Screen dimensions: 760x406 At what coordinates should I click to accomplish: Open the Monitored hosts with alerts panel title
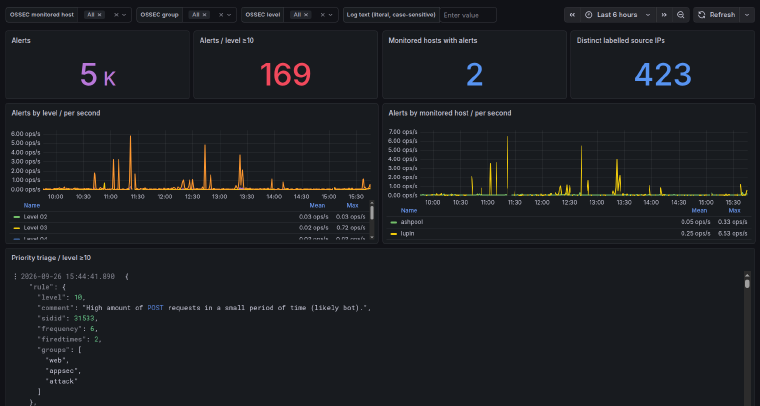[x=432, y=41]
